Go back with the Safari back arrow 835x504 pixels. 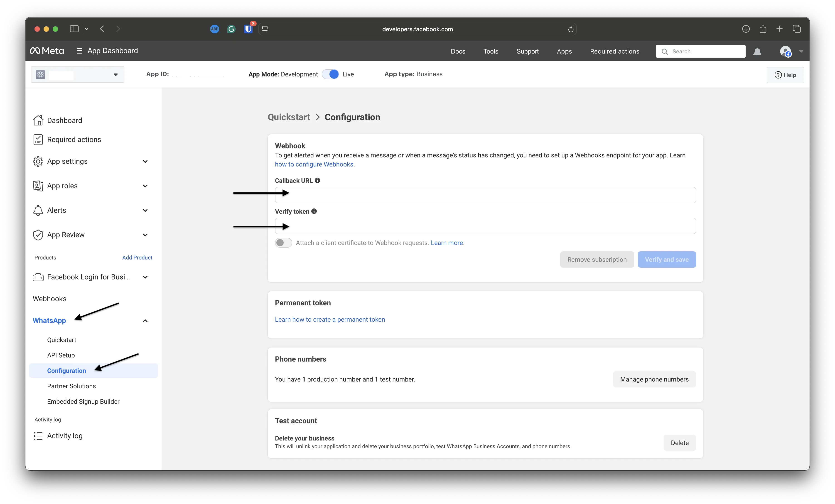coord(102,29)
